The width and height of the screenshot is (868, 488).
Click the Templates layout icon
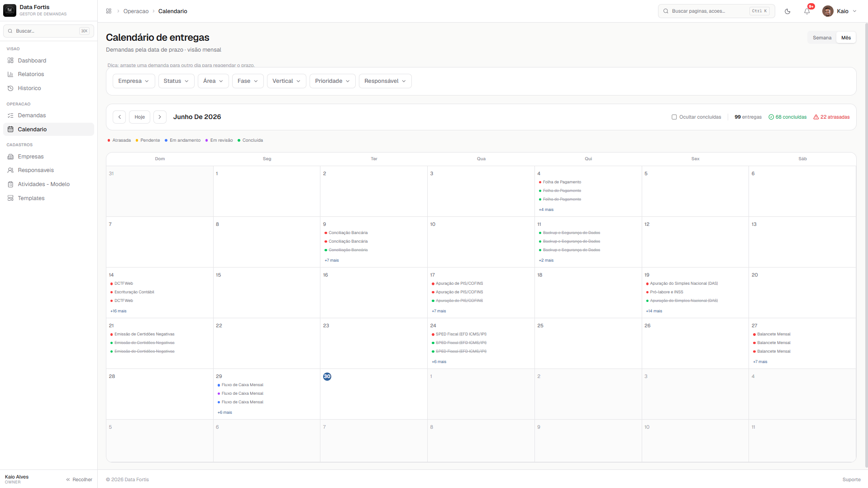tap(10, 198)
